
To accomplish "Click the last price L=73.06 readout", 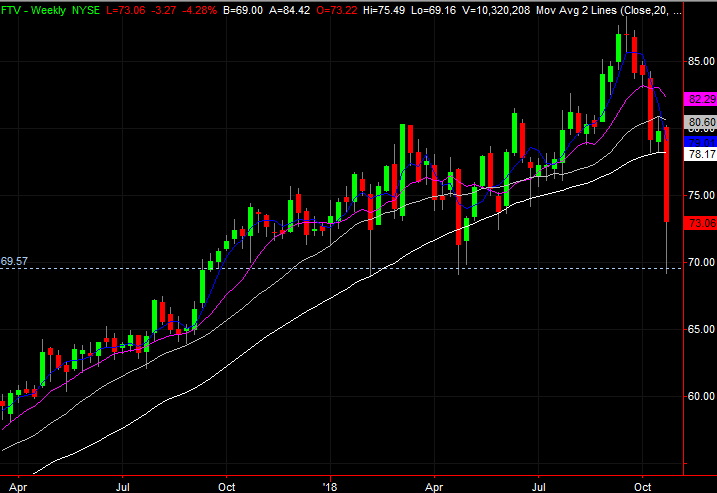I will pyautogui.click(x=125, y=10).
